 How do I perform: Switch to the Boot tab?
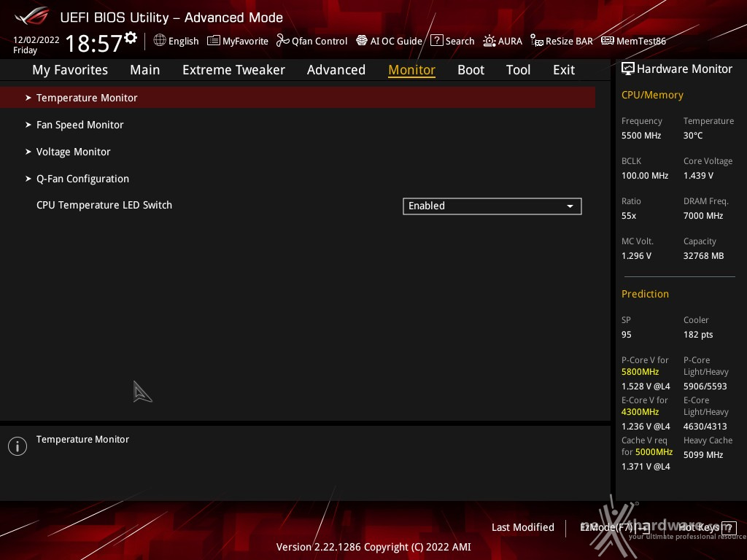coord(471,70)
